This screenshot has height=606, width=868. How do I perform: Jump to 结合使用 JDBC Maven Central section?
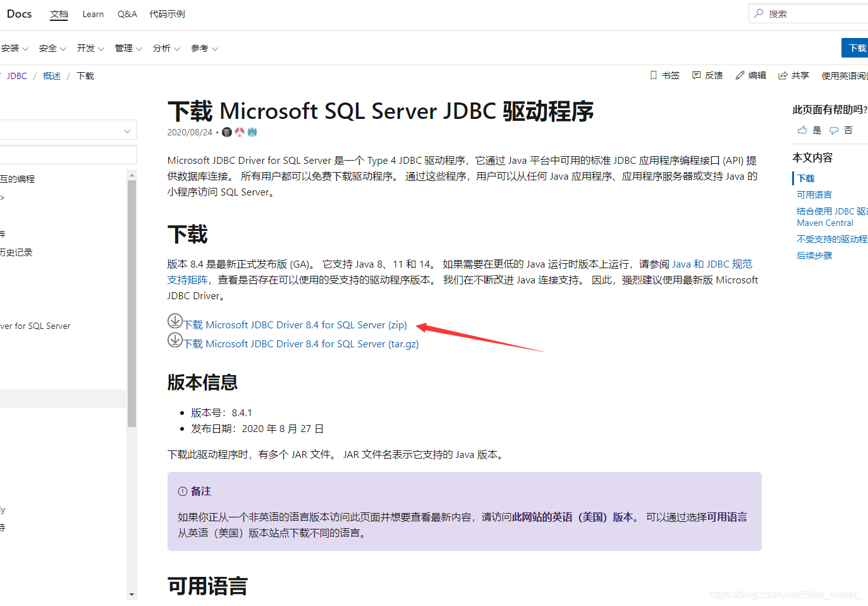832,217
